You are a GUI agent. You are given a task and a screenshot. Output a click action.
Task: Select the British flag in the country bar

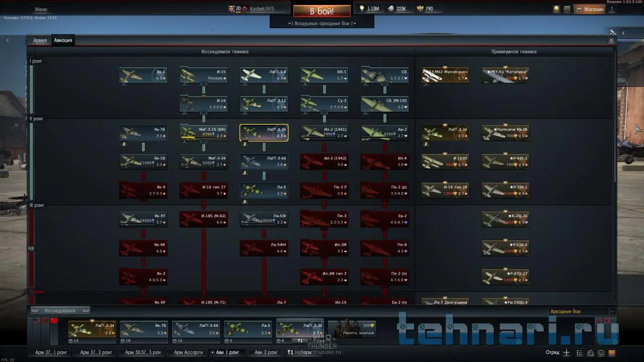point(599,320)
